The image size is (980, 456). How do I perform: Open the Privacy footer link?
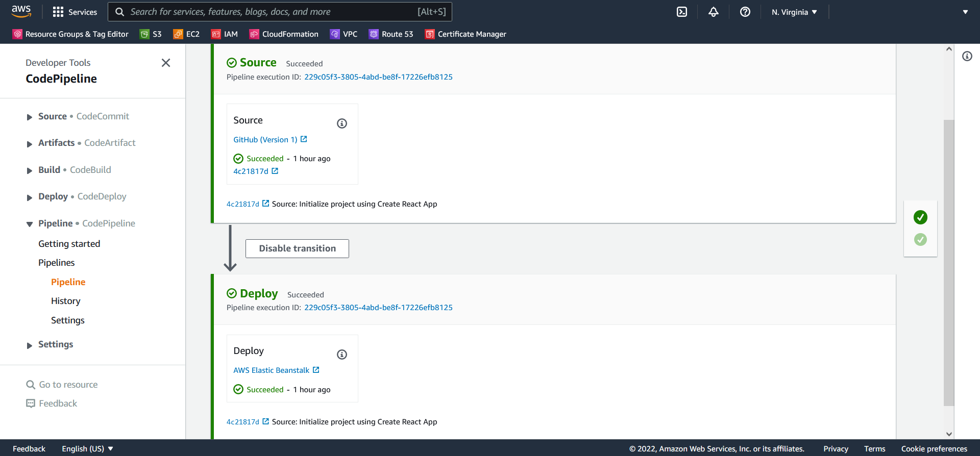[836, 449]
